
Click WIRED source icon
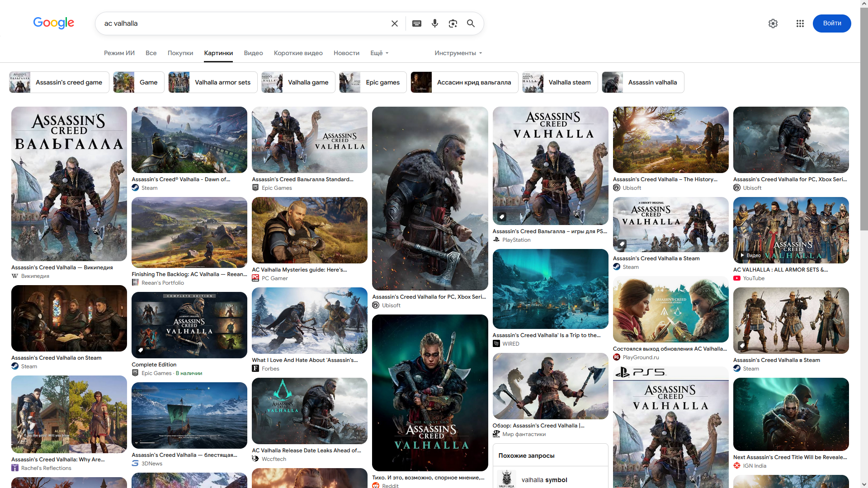(x=496, y=344)
